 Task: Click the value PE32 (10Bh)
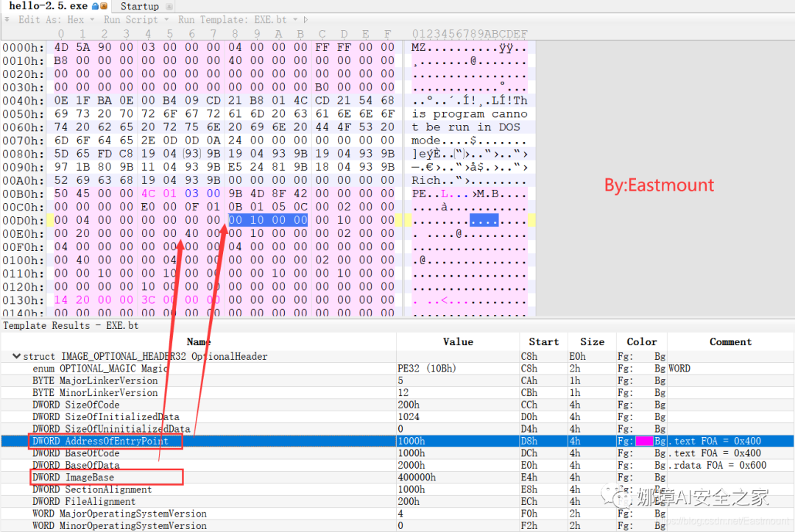427,369
